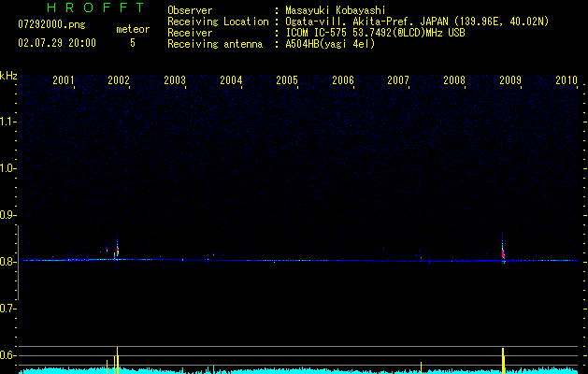Click the tall yellow power spike at 2002
This screenshot has width=588, height=374.
118,360
